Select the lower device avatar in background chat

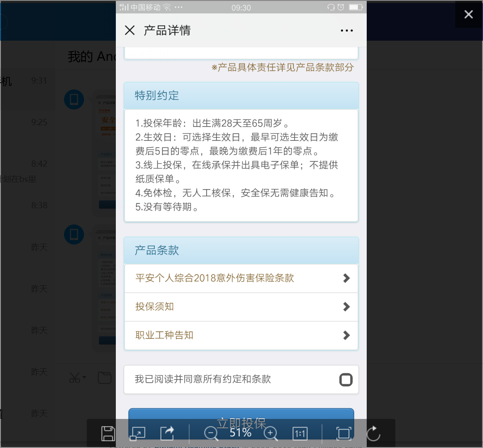tap(74, 235)
